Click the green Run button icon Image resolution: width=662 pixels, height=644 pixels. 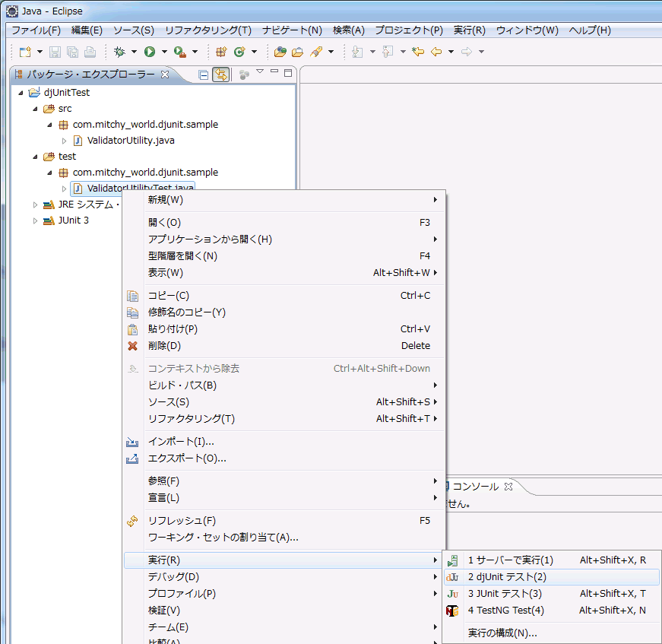[x=150, y=52]
